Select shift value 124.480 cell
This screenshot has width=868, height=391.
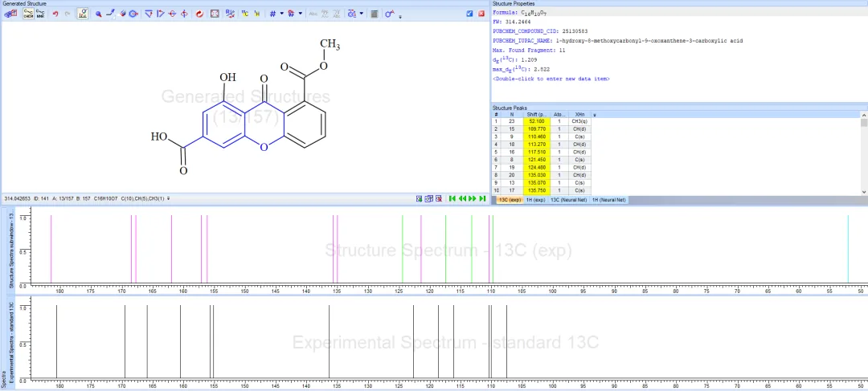pos(536,168)
